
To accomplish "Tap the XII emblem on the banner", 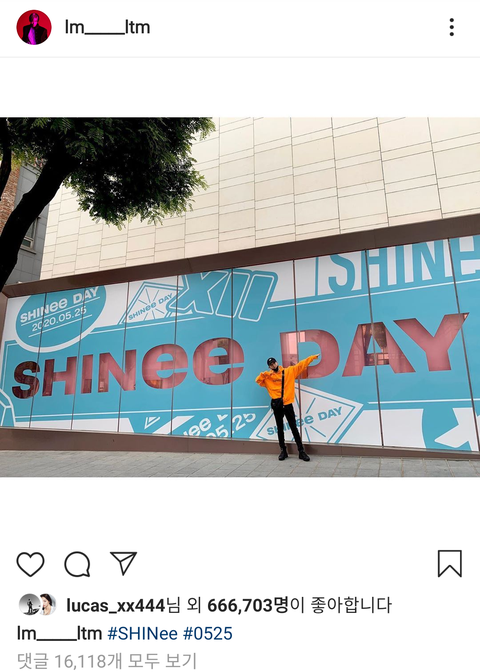I will click(x=223, y=296).
